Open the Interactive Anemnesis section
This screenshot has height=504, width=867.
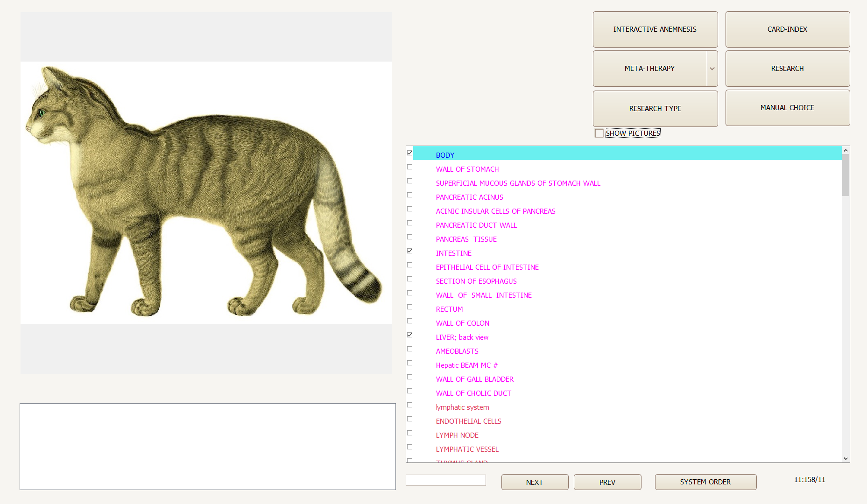coord(655,29)
